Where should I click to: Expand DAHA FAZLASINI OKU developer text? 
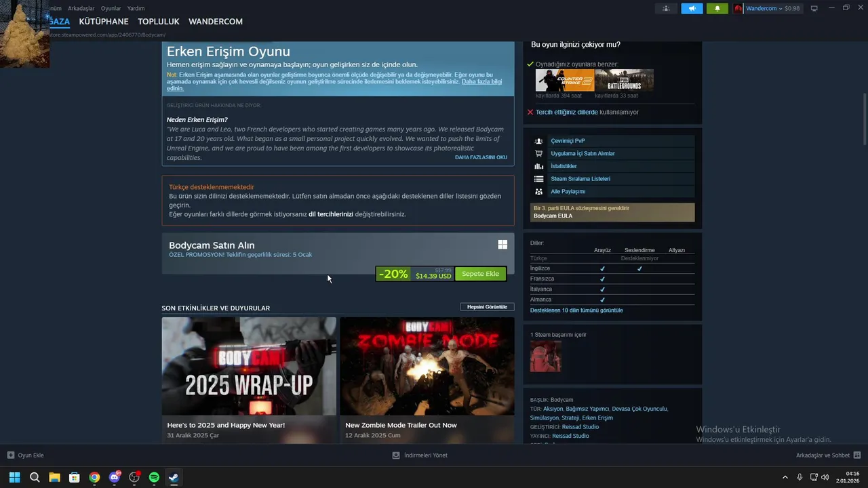click(x=481, y=157)
